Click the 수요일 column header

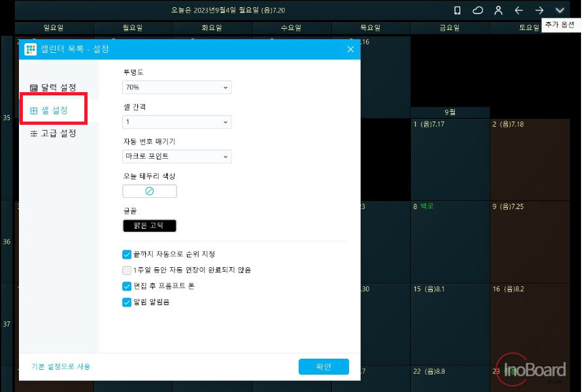(x=291, y=27)
